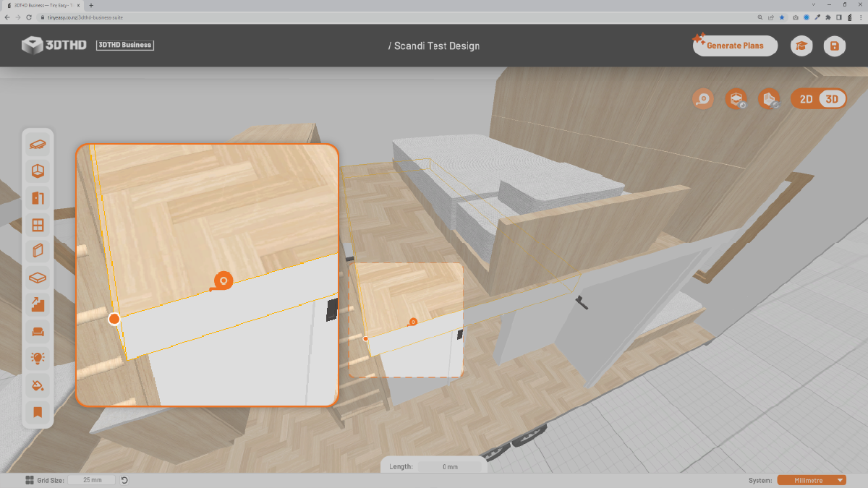Click the 3DTHD logo
This screenshot has height=488, width=868.
pyautogui.click(x=54, y=45)
